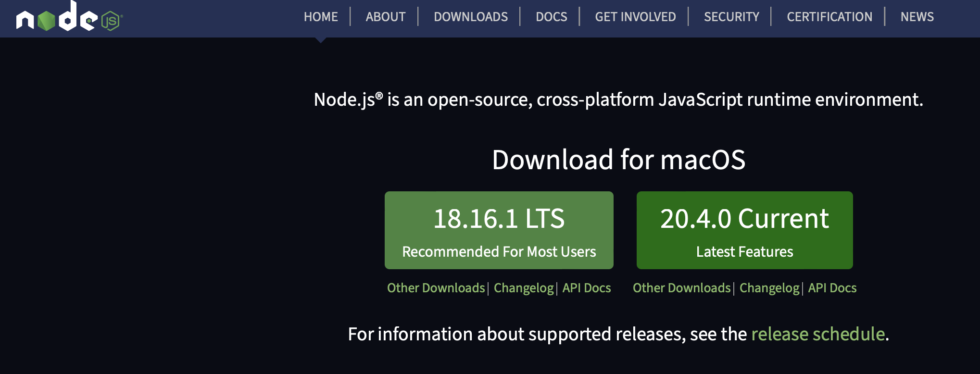Go to the ABOUT page
Screen dimensions: 980x374
click(x=386, y=17)
